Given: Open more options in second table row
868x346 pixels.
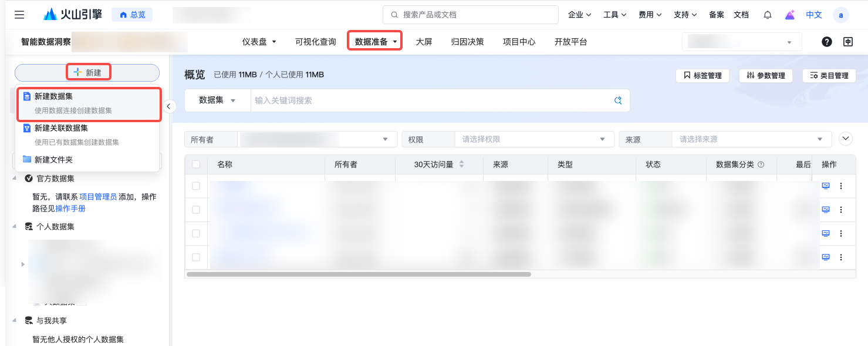Looking at the screenshot, I should coord(841,210).
